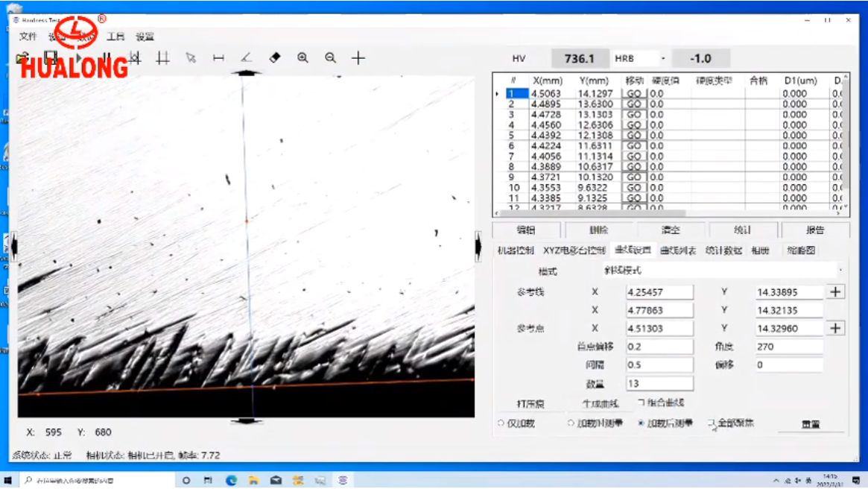Select the arrow pointer tool
The height and width of the screenshot is (489, 868).
click(191, 57)
